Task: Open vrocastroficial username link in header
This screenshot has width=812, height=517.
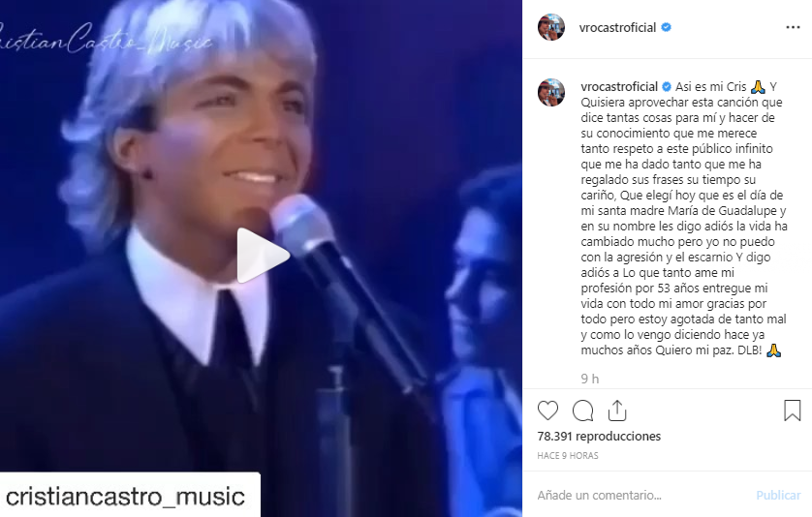Action: tap(617, 27)
